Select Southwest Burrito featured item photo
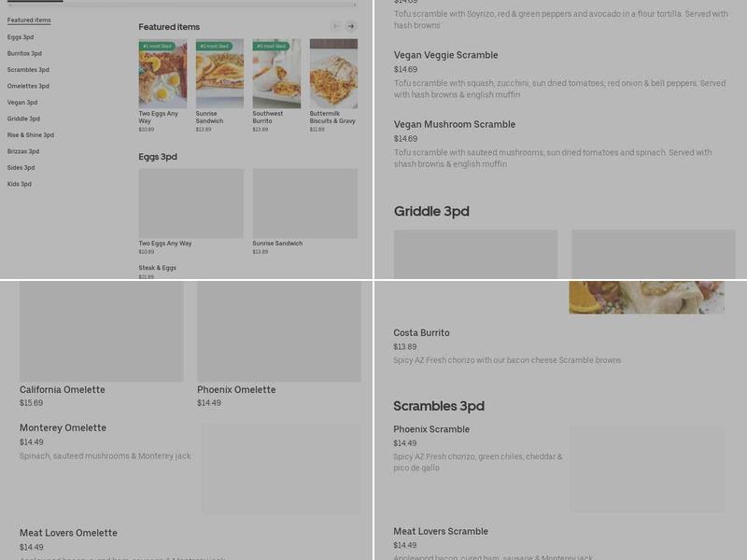The width and height of the screenshot is (747, 560). 276,74
